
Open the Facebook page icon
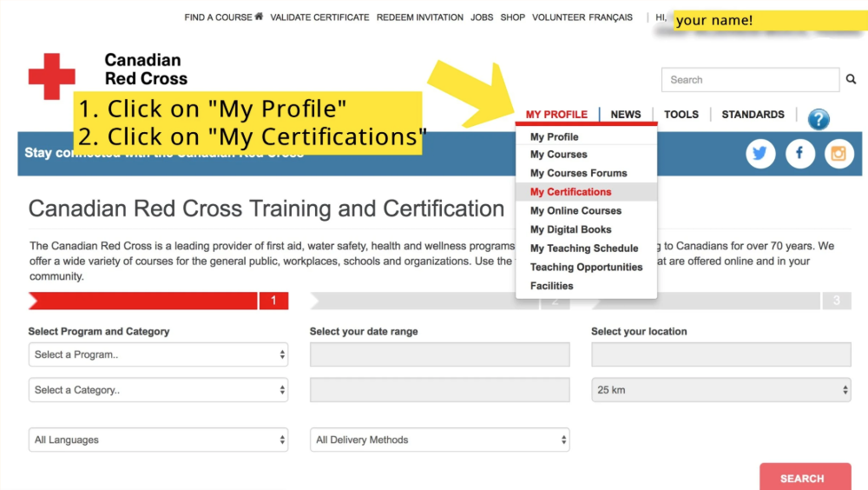799,154
